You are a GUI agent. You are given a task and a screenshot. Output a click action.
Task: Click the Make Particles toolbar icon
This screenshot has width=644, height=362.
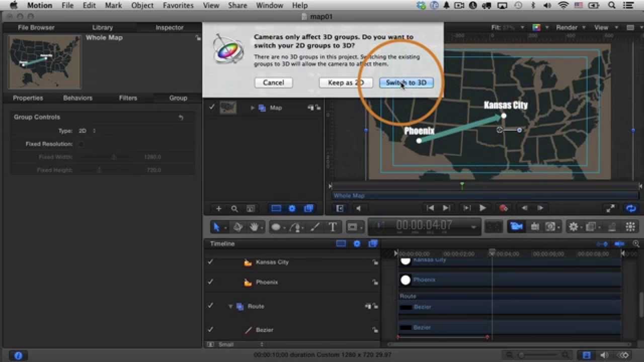[x=611, y=227]
